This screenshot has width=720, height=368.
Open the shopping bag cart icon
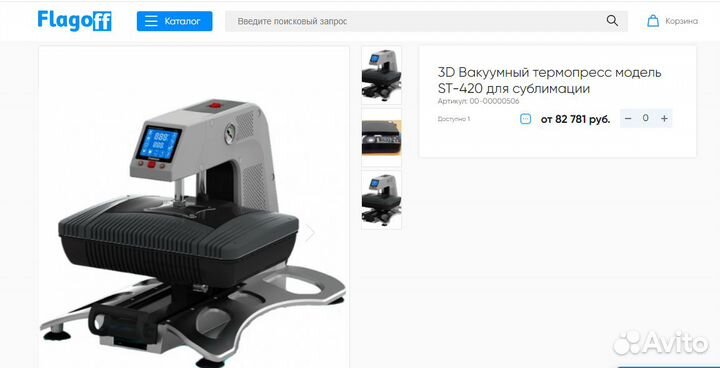pos(652,21)
